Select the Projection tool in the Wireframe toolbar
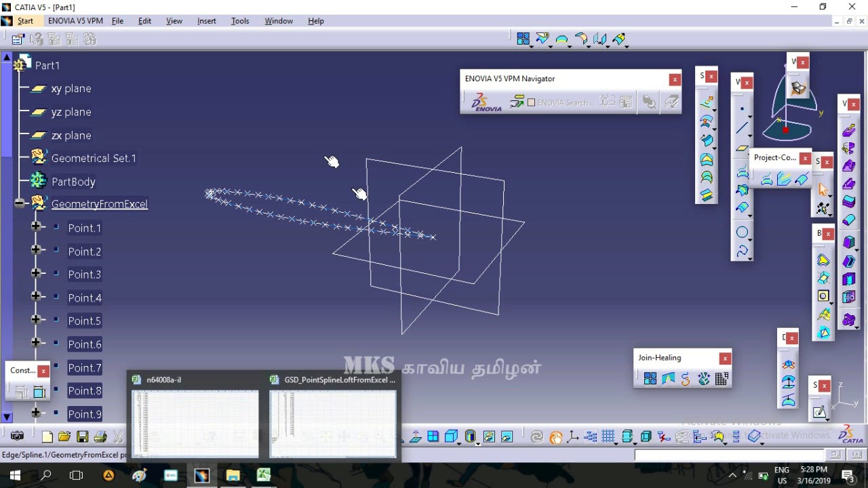Screen dimensions: 868x488 tap(742, 171)
